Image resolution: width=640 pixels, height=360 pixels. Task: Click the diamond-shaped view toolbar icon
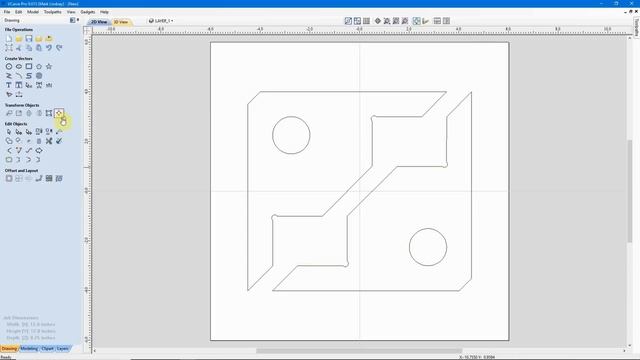point(378,21)
